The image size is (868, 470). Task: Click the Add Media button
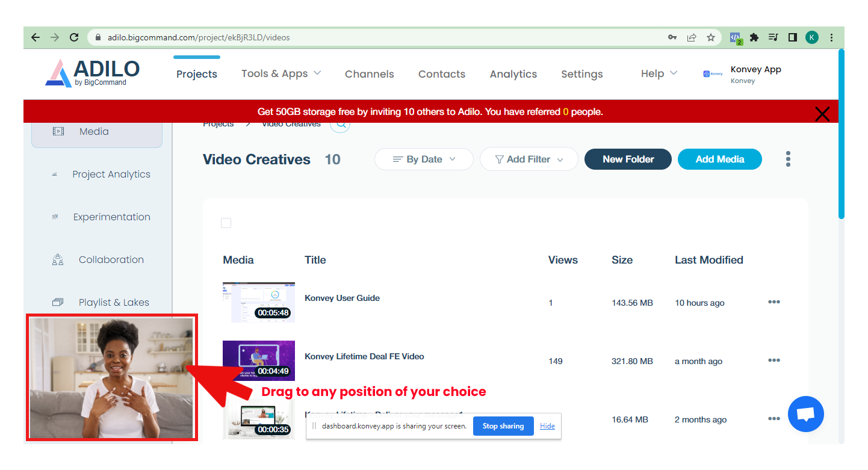(720, 159)
